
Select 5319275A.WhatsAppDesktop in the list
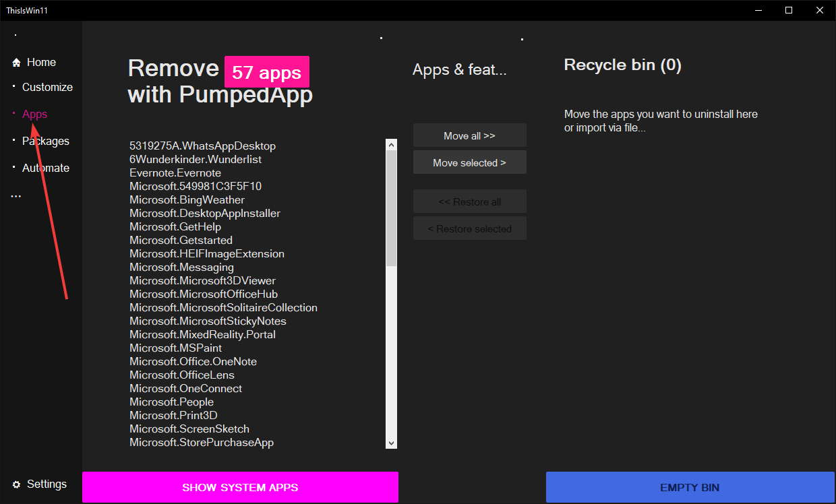coord(202,146)
